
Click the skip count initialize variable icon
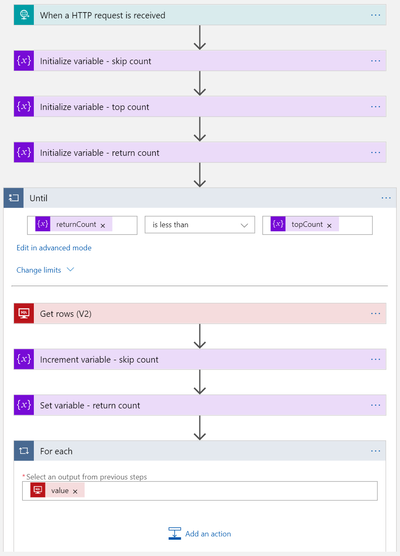pyautogui.click(x=24, y=61)
